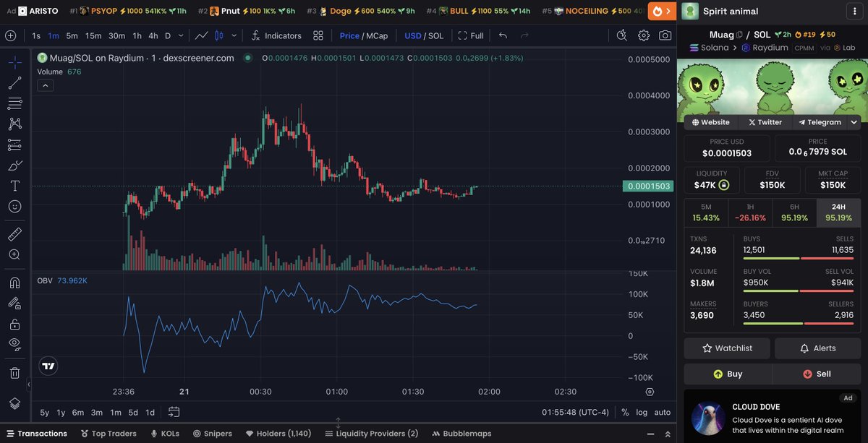Open the orange trending fire button
The image size is (868, 443).
661,11
